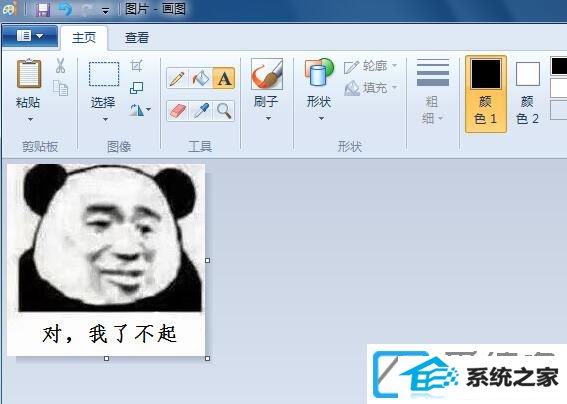The height and width of the screenshot is (404, 567).
Task: Click the Save floppy disk icon
Action: 43,9
